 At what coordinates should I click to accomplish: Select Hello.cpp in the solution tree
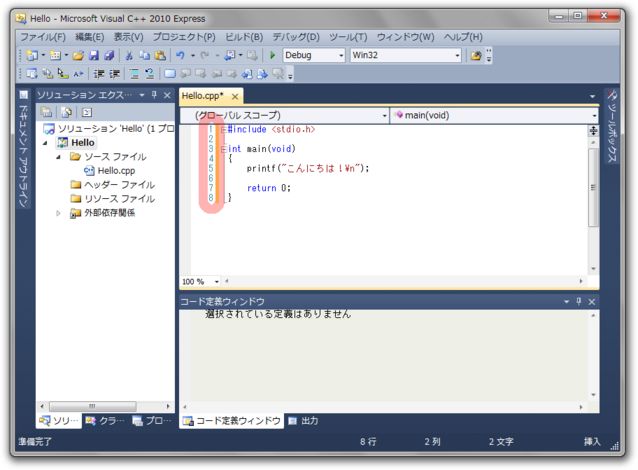click(109, 171)
